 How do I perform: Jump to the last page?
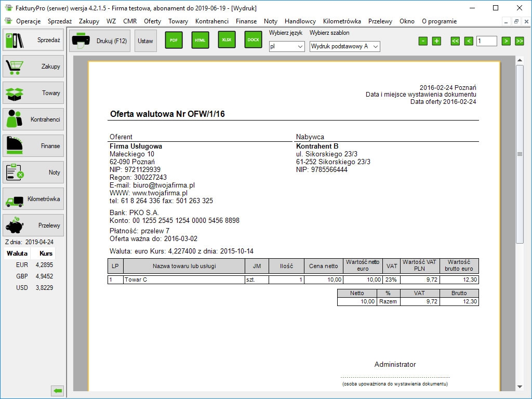click(x=519, y=41)
